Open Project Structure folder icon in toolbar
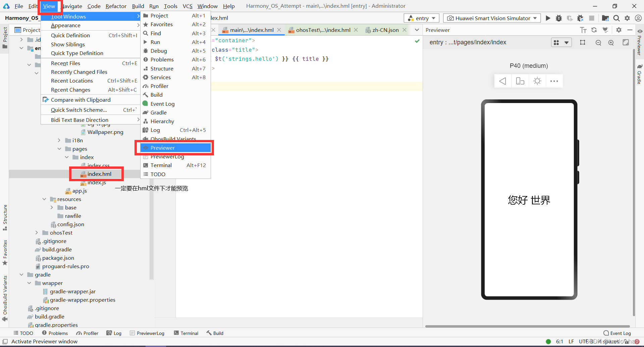The image size is (644, 347). click(x=605, y=18)
